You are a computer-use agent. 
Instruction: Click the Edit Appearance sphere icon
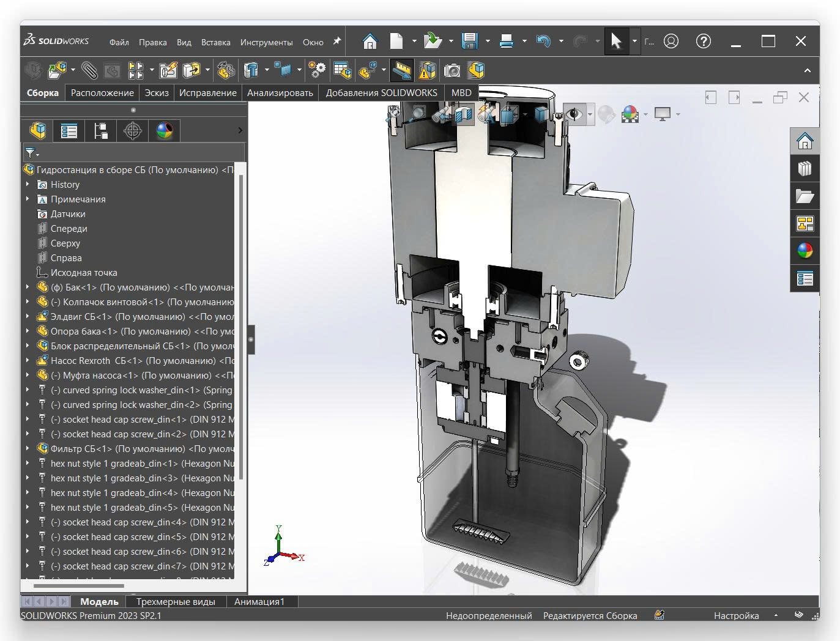pos(606,114)
